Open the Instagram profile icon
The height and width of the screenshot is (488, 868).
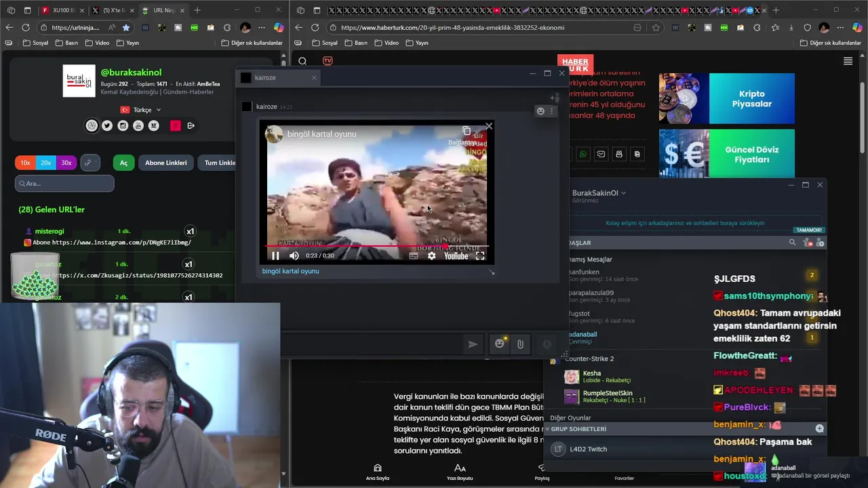pos(123,125)
